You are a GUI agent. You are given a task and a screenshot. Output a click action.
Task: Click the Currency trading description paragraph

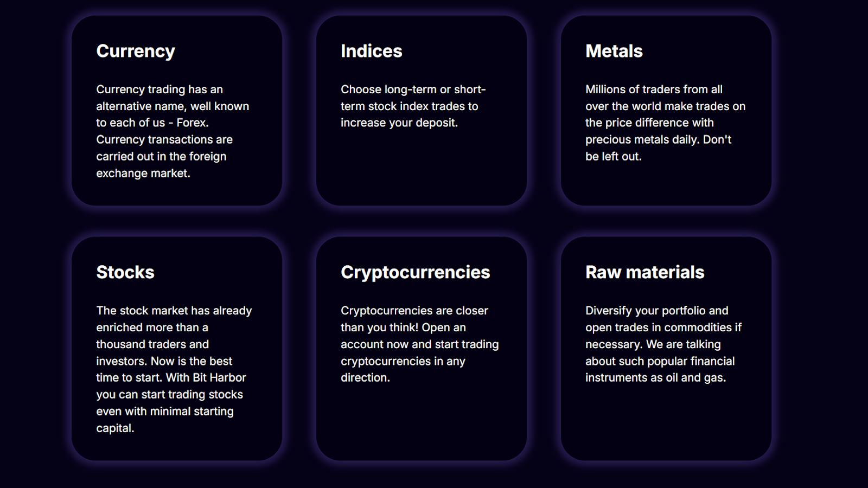[173, 131]
